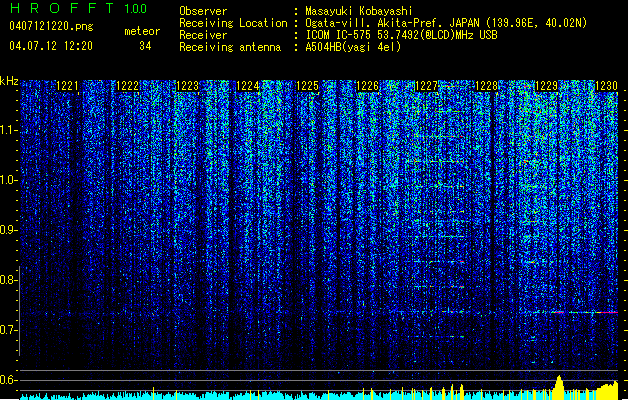629x400 pixels.
Task: Click the 1222 time marker
Action: pyautogui.click(x=128, y=86)
